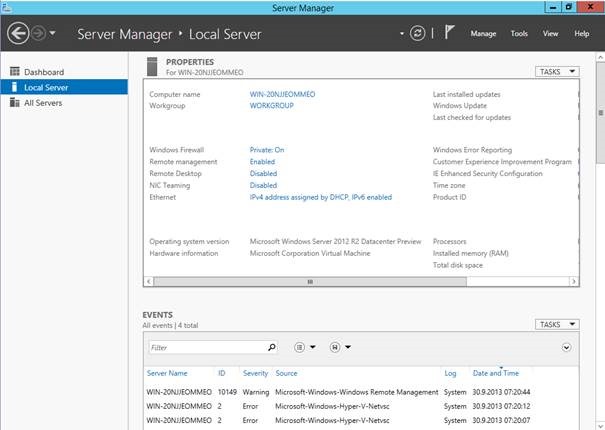This screenshot has width=605, height=430.
Task: Click the Ethernet IPv4 address DHCP link
Action: 321,197
